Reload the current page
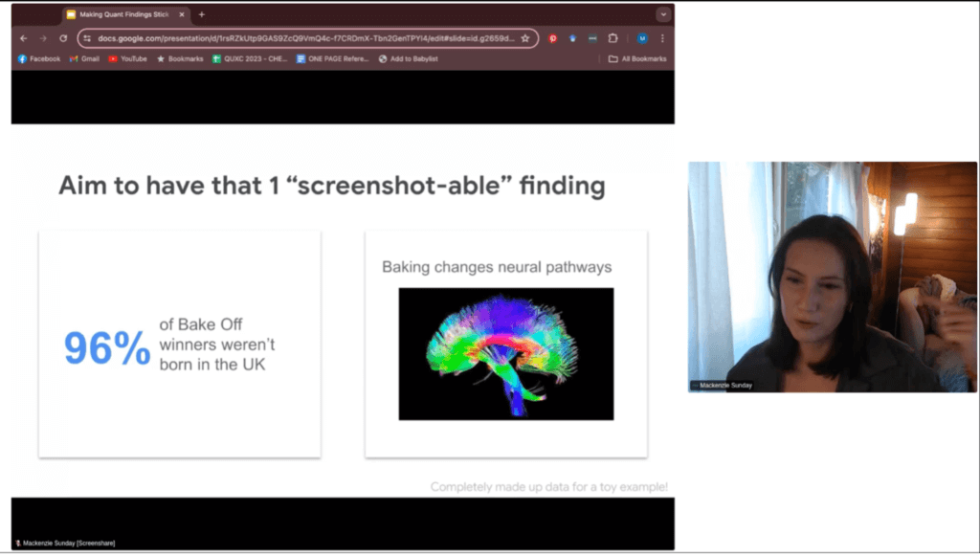Viewport: 980px width, 556px height. (x=63, y=38)
